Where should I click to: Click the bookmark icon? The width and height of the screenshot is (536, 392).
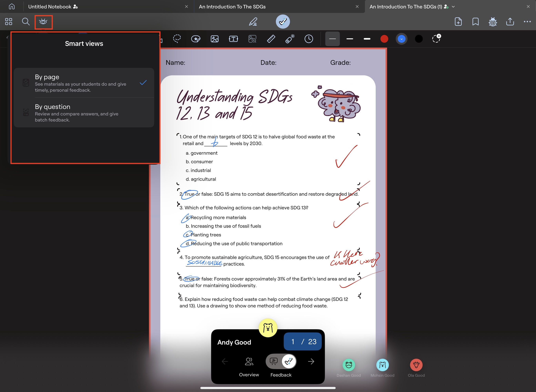click(475, 22)
